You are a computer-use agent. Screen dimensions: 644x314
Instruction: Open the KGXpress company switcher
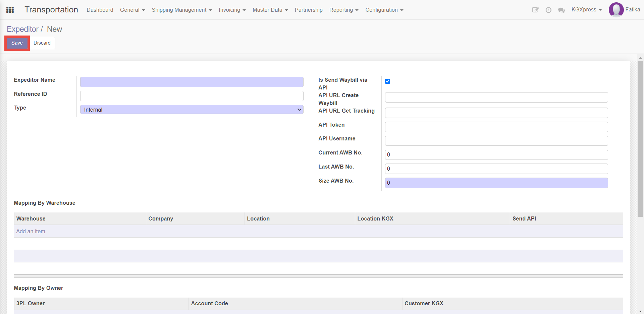(x=587, y=9)
